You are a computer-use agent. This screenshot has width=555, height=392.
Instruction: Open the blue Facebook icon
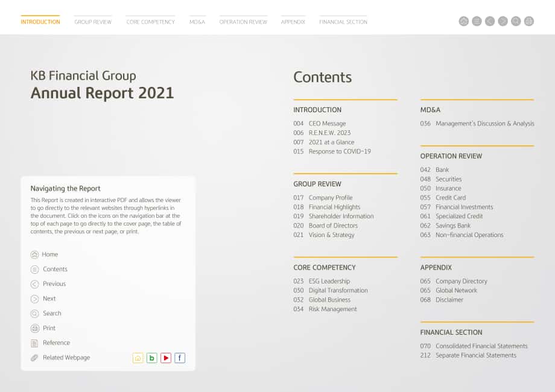point(180,358)
